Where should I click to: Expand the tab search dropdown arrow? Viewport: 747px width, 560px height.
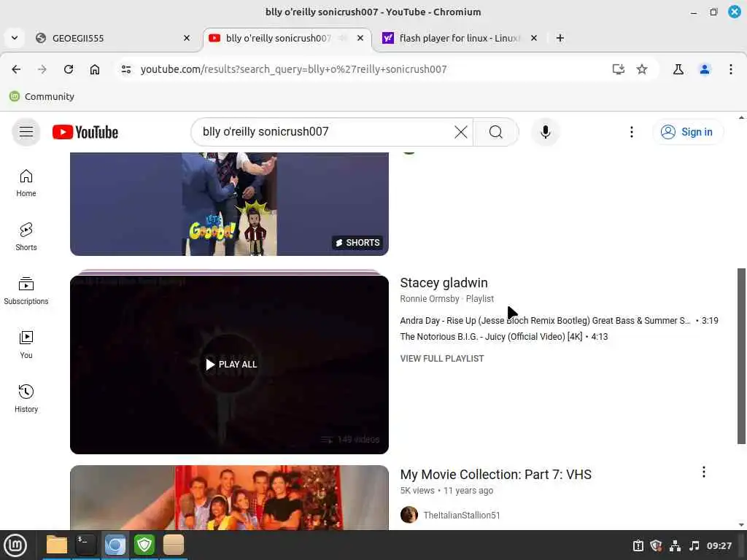[15, 38]
